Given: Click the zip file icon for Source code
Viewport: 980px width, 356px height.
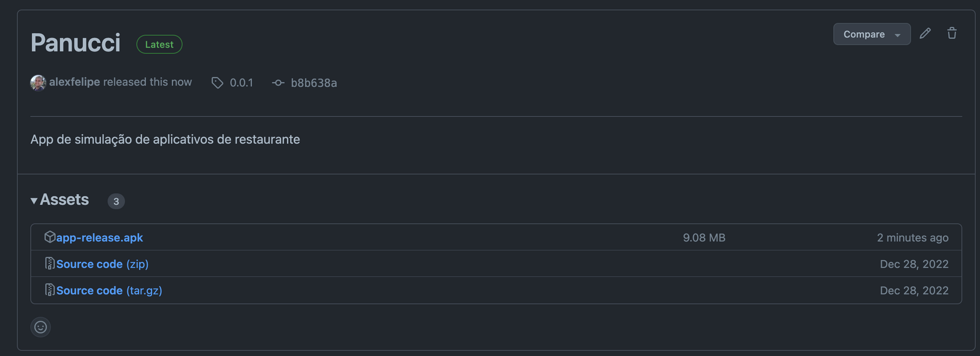Looking at the screenshot, I should pos(49,263).
